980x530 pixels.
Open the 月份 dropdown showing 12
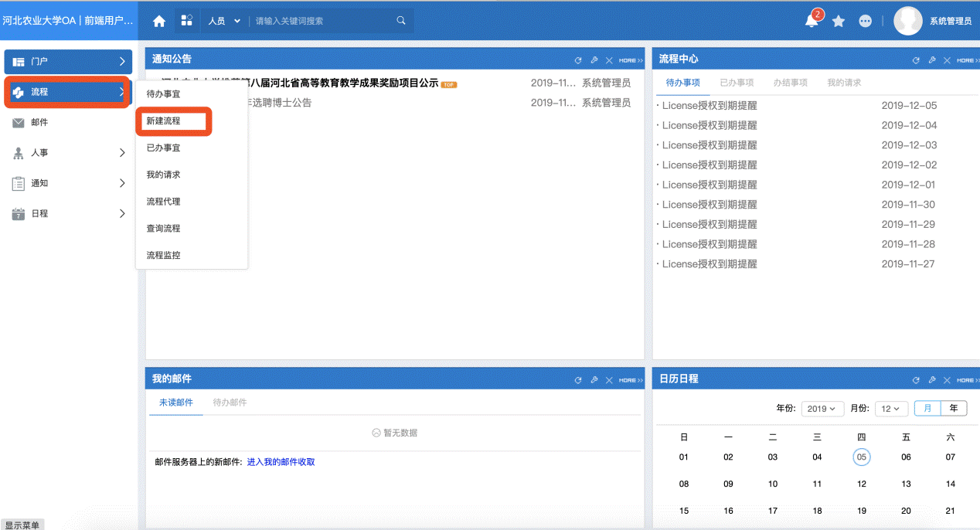(890, 408)
